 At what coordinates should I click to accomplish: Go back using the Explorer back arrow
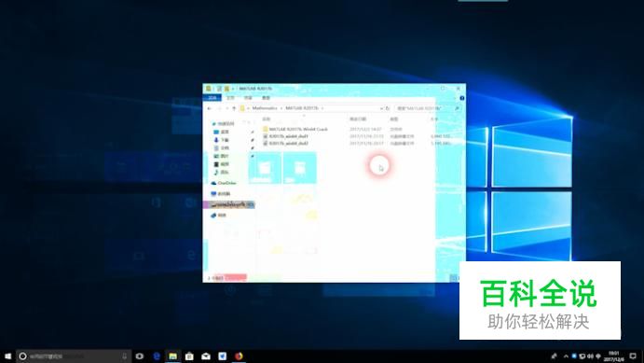coord(210,108)
